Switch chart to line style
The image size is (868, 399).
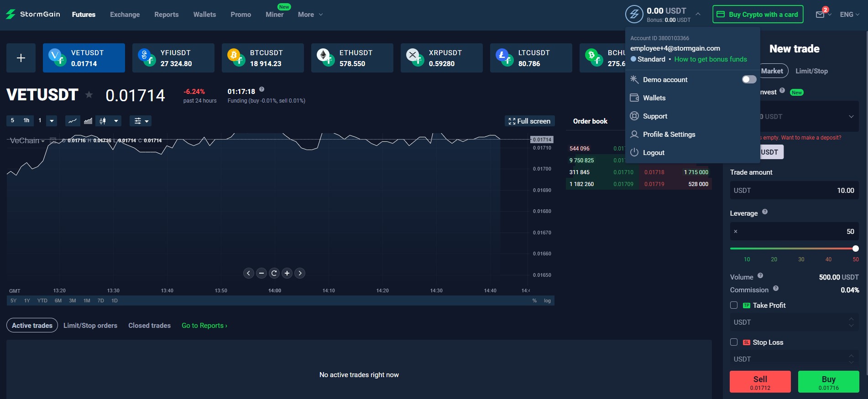73,121
